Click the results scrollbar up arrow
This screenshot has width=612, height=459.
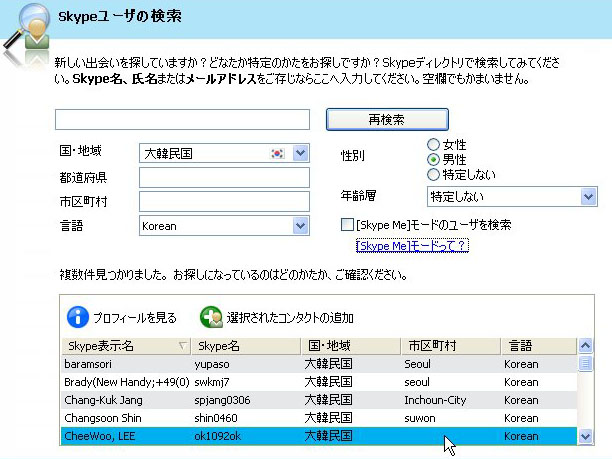[x=585, y=345]
